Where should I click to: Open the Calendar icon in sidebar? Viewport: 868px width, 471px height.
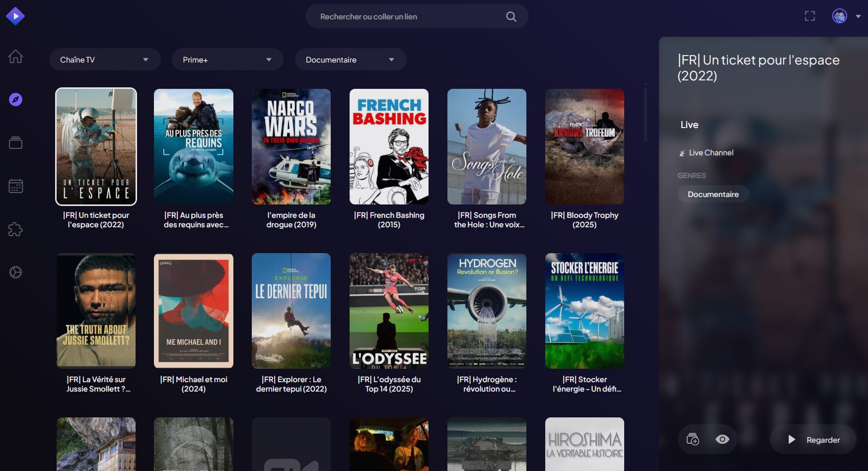(x=15, y=186)
